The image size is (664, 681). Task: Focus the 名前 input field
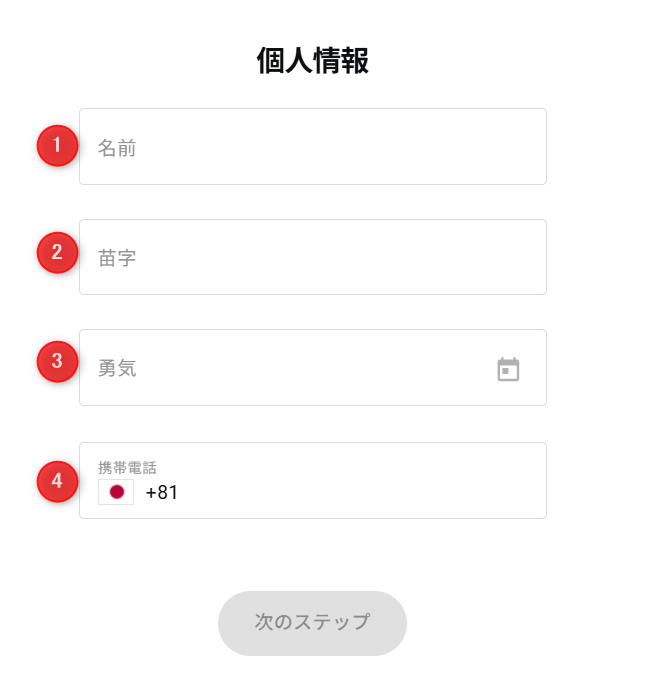click(312, 147)
